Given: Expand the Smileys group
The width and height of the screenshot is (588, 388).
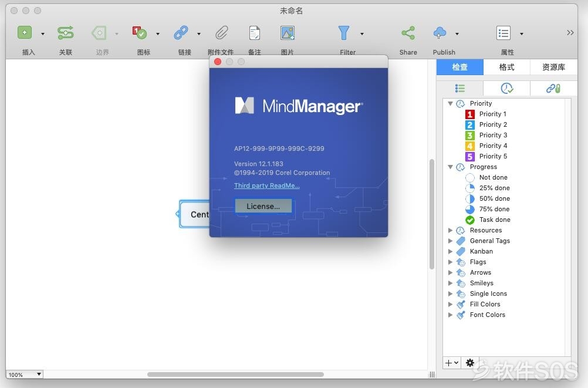Looking at the screenshot, I should [x=450, y=283].
